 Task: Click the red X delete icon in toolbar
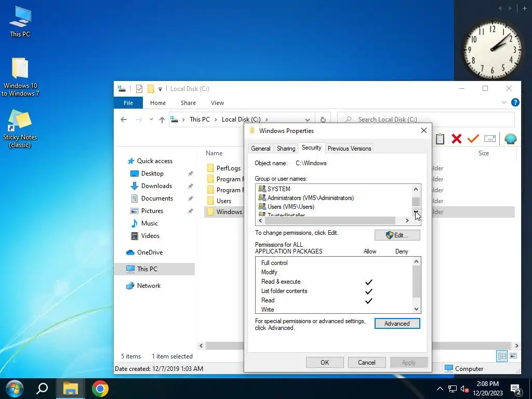(456, 138)
